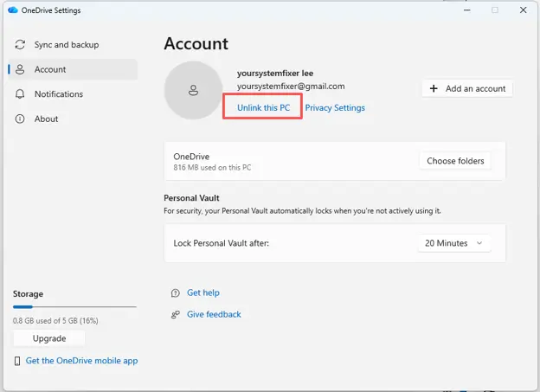Click the profile avatar picture

click(193, 90)
